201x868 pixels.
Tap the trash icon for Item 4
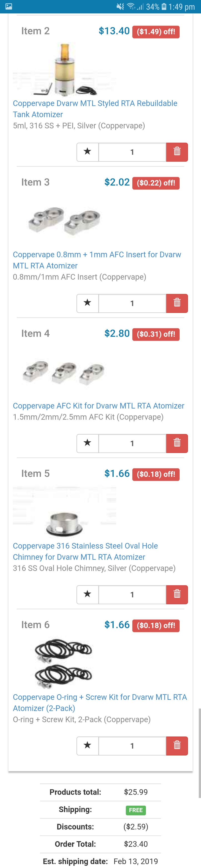177,443
